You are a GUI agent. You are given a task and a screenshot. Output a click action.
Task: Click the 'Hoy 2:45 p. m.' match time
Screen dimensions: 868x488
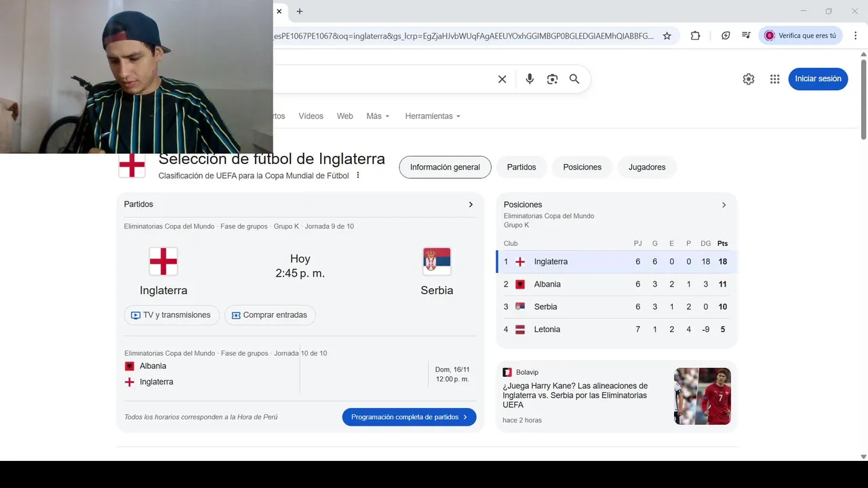pos(300,266)
